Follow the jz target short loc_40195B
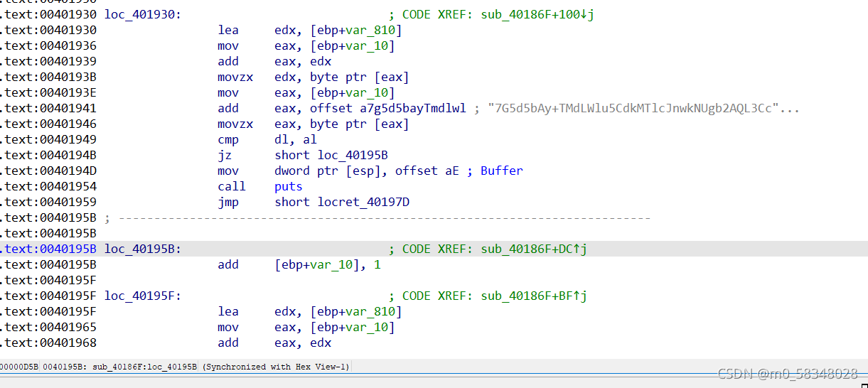Screen dimensions: 868x388 pos(331,155)
